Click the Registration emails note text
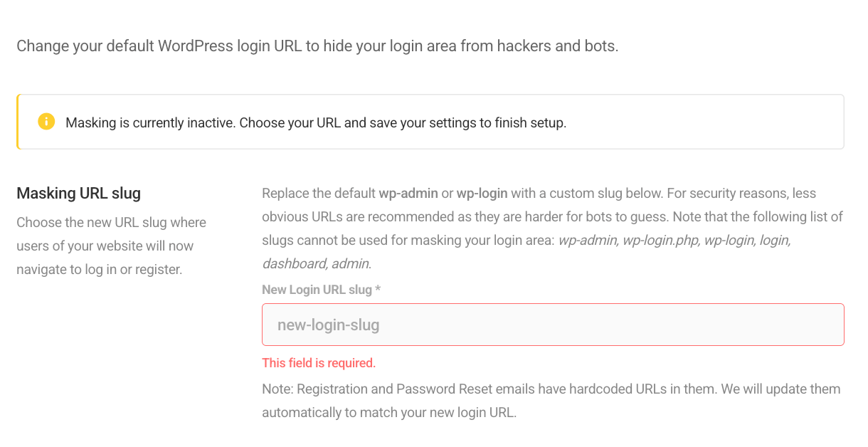The width and height of the screenshot is (868, 447). point(551,400)
